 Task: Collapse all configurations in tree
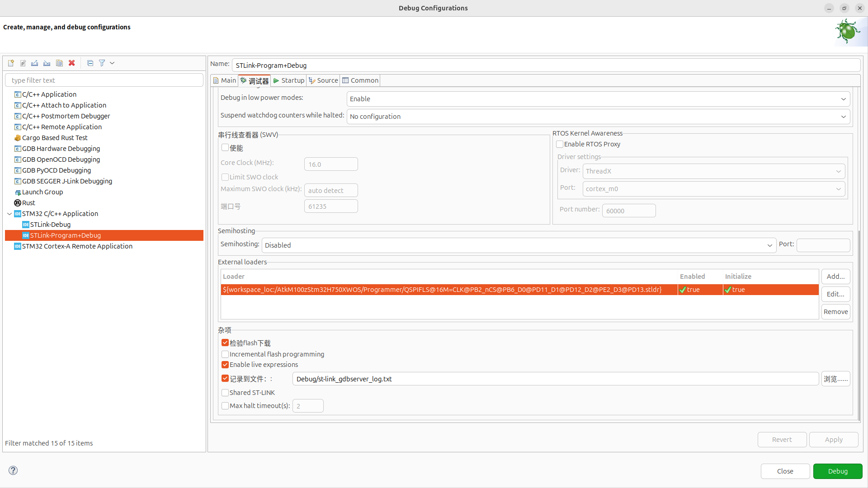click(x=90, y=63)
